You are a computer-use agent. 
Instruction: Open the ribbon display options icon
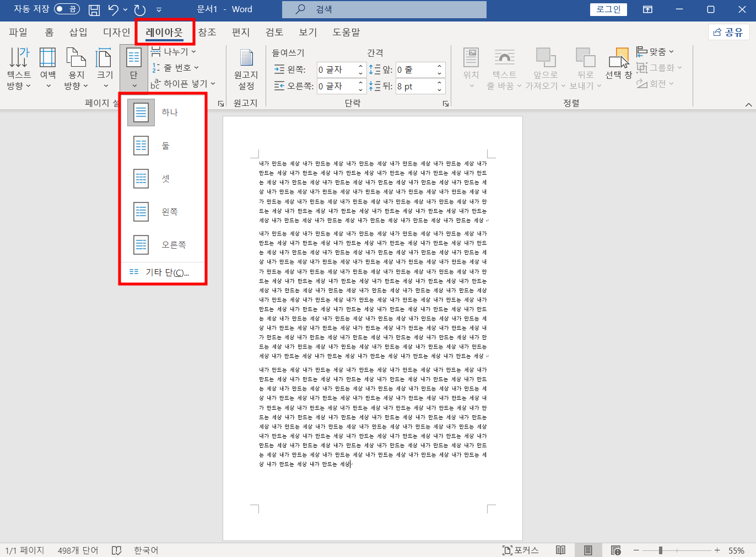tap(647, 9)
